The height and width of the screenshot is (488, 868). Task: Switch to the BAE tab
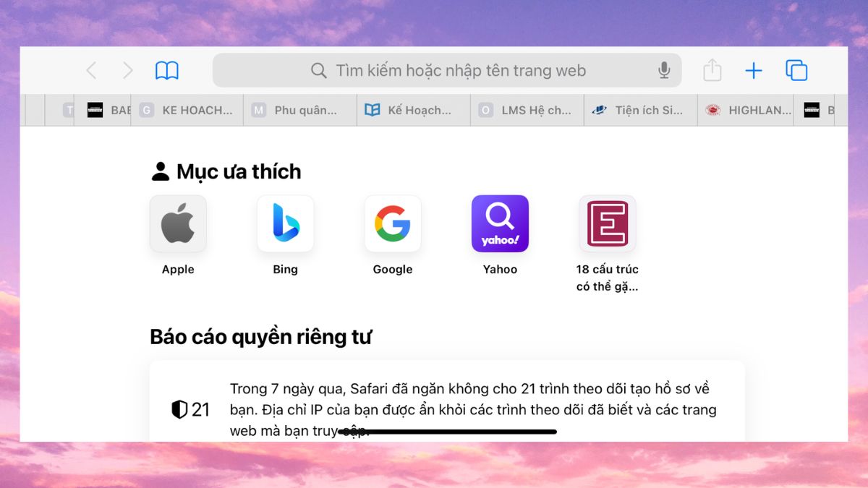103,111
